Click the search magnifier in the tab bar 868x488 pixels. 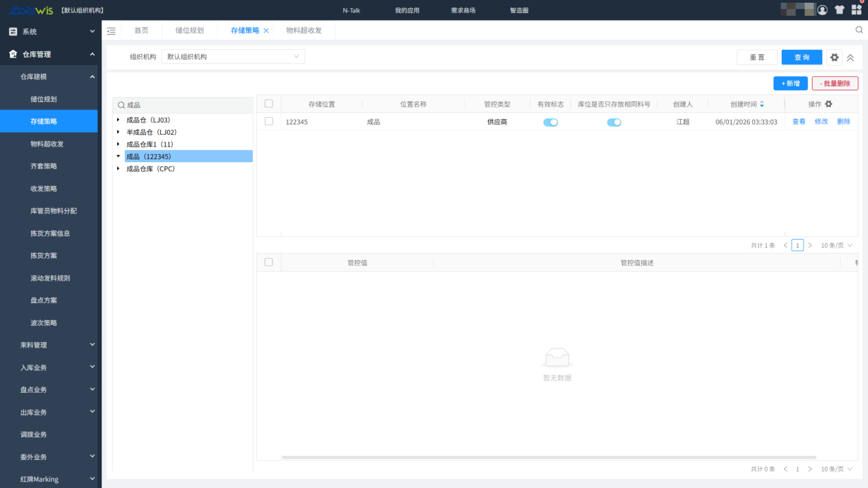click(x=859, y=30)
